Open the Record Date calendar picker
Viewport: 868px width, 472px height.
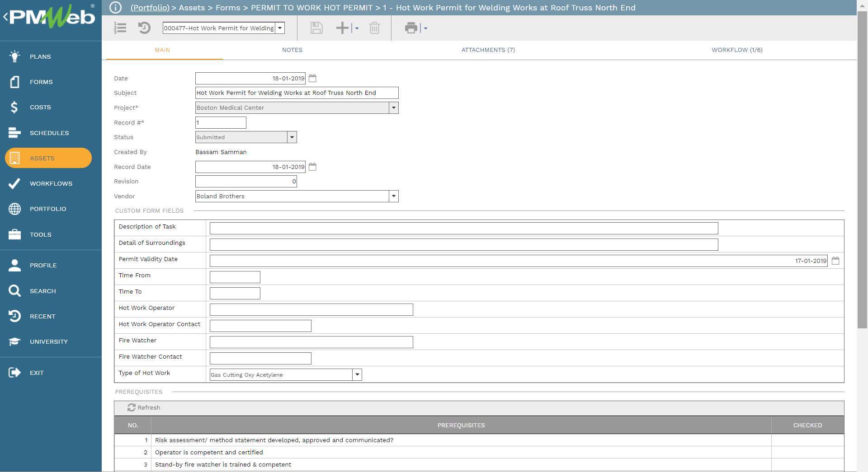312,167
